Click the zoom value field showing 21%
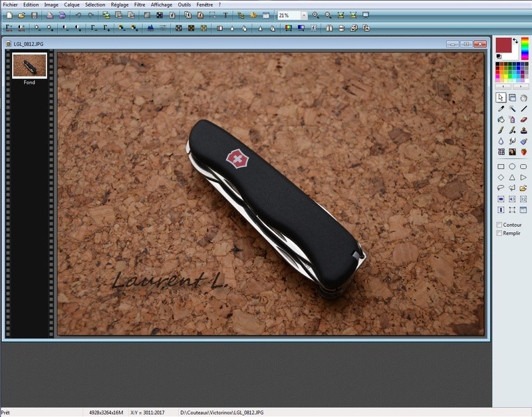Image resolution: width=532 pixels, height=417 pixels. (289, 15)
